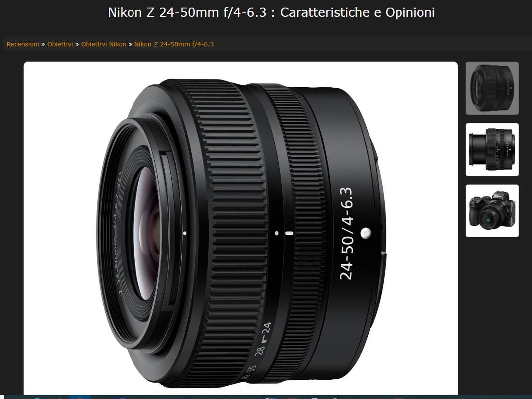Click the white mounting index dot on lens
Viewport: 532px width, 399px height.
point(366,233)
